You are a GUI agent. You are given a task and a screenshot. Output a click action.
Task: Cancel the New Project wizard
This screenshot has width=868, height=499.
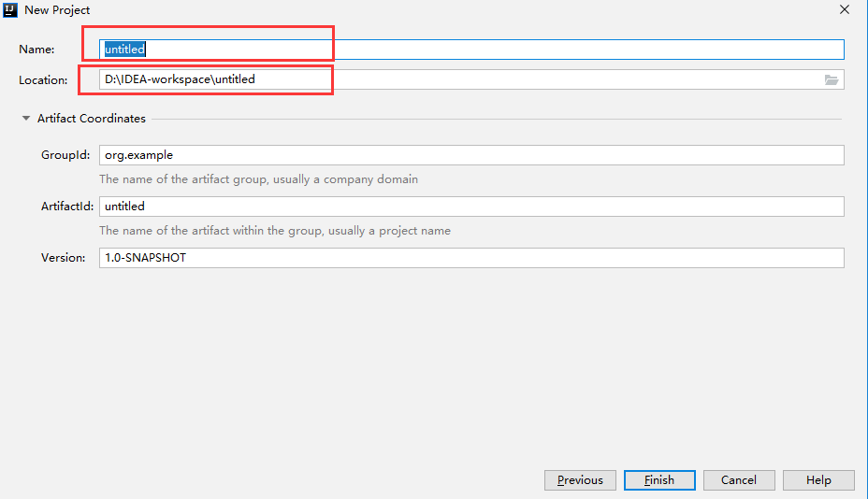coord(739,480)
